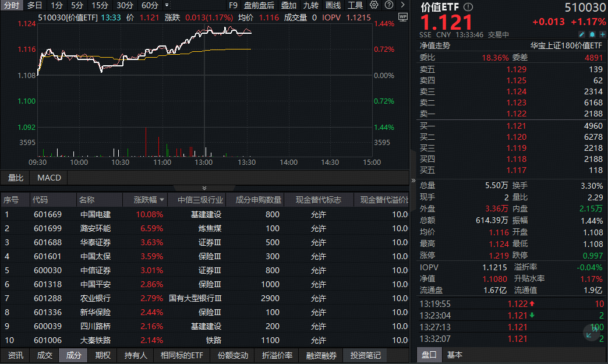This screenshot has height=364, width=608.
Task: Toggle 盘前盘后 pre/post market view
Action: [x=260, y=5]
